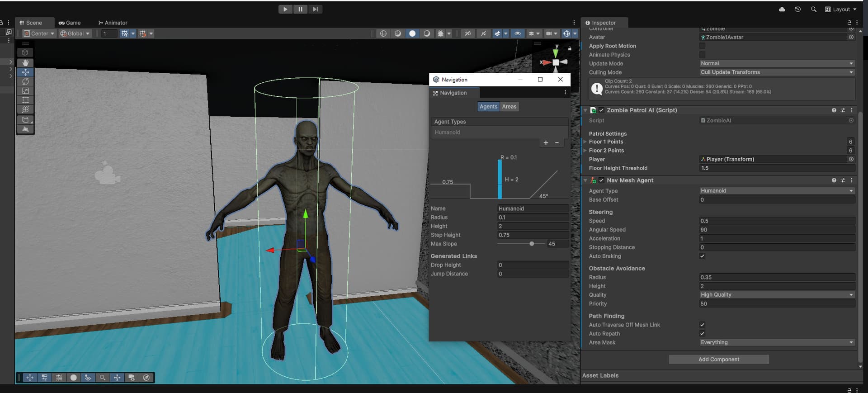The height and width of the screenshot is (393, 868).
Task: Select the Scale tool in scene toolbar
Action: pos(25,91)
